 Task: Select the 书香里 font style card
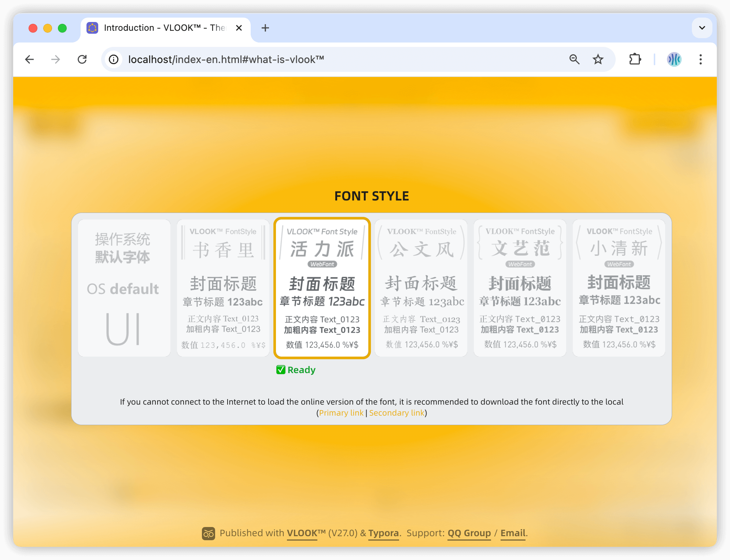tap(223, 288)
